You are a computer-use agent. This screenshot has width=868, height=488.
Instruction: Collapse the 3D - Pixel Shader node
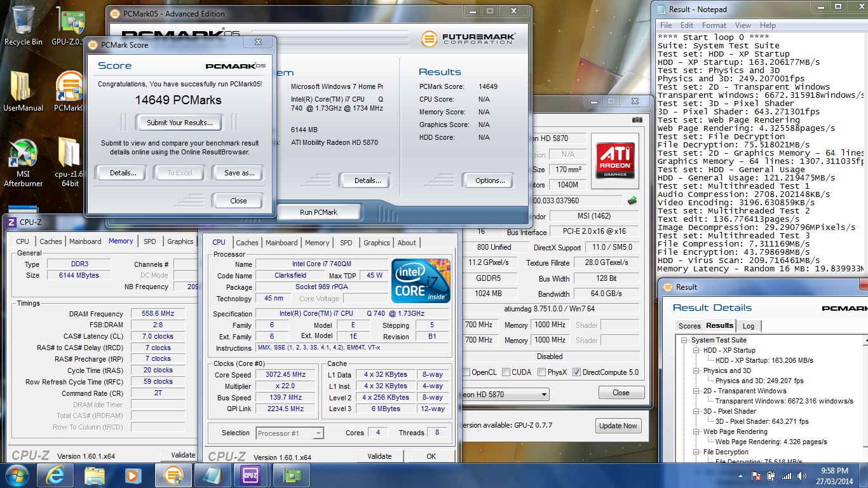[697, 411]
